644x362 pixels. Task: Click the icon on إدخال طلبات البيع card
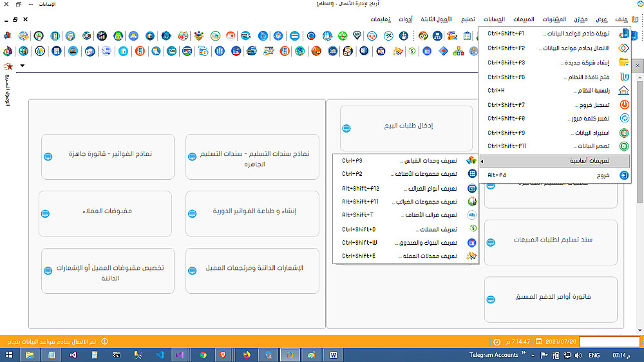point(346,129)
